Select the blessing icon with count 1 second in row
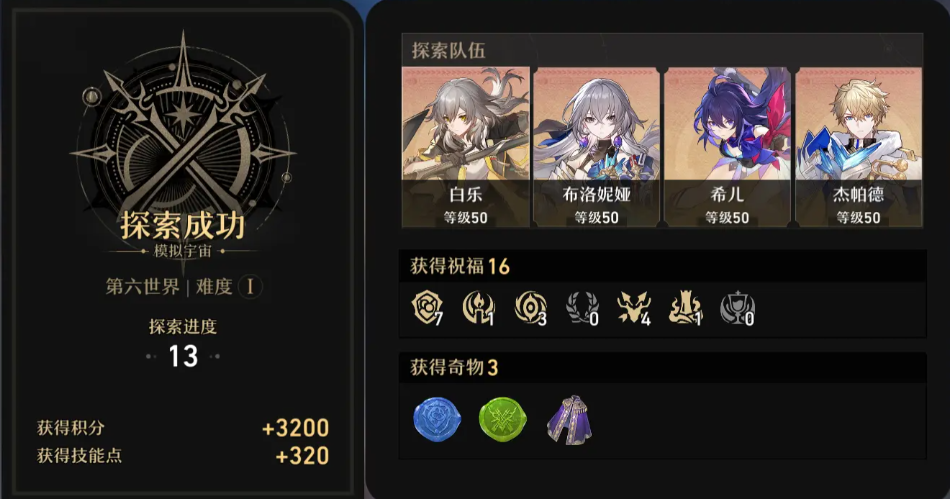The width and height of the screenshot is (950, 499). point(479,308)
